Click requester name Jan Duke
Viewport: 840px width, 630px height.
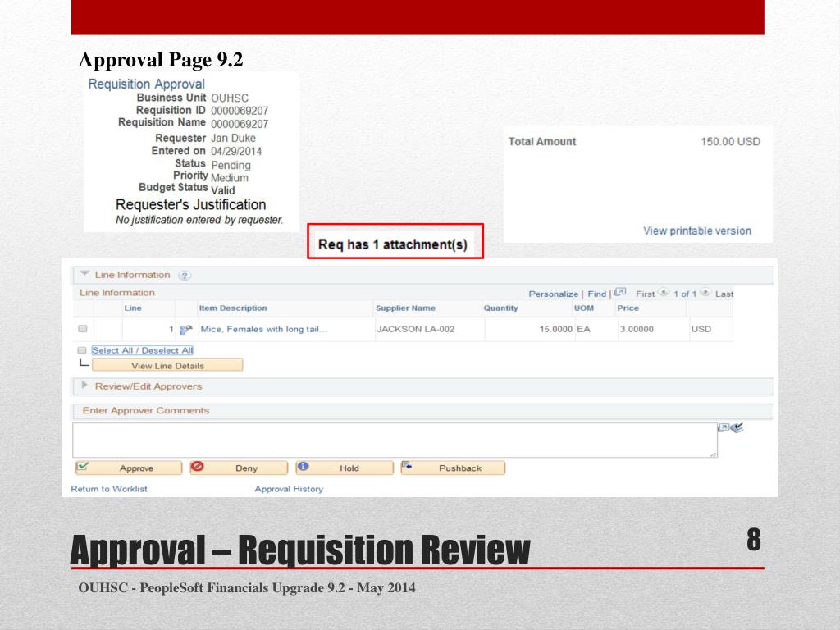coord(233,138)
